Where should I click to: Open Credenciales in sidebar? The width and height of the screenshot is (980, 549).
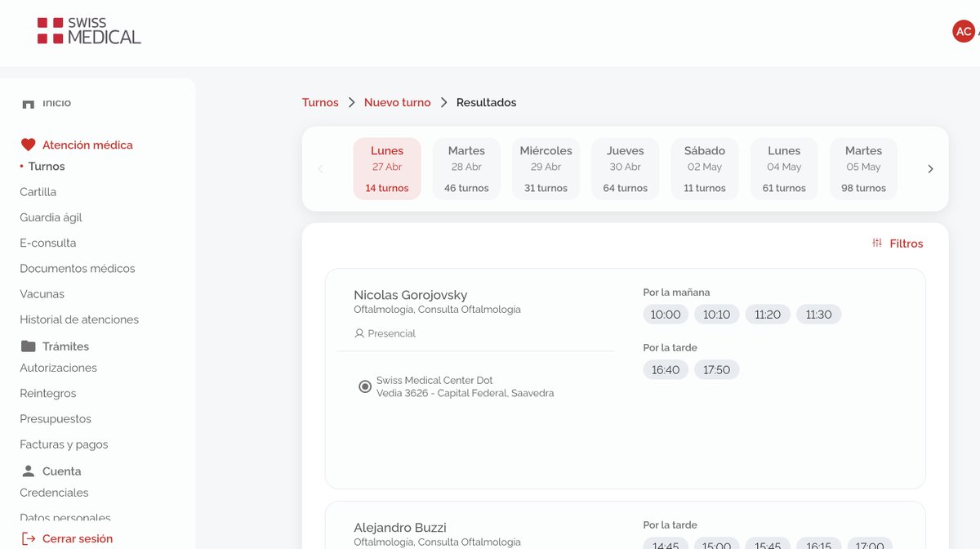[54, 493]
